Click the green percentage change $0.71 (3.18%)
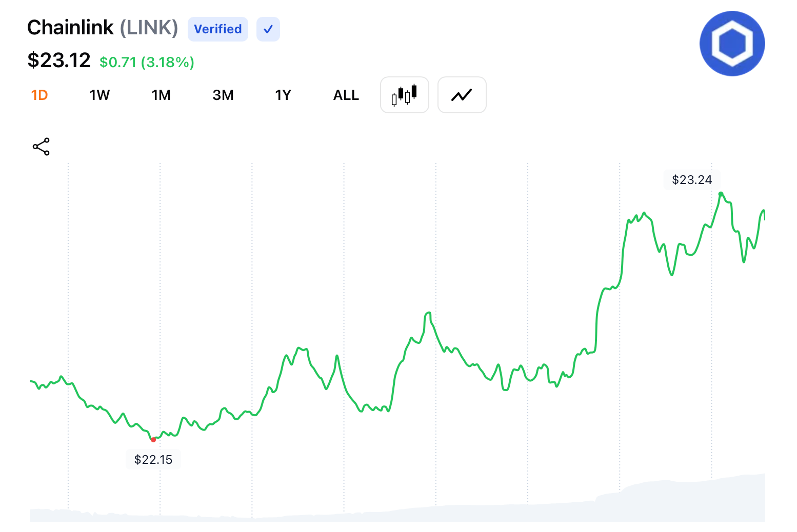 coord(146,62)
